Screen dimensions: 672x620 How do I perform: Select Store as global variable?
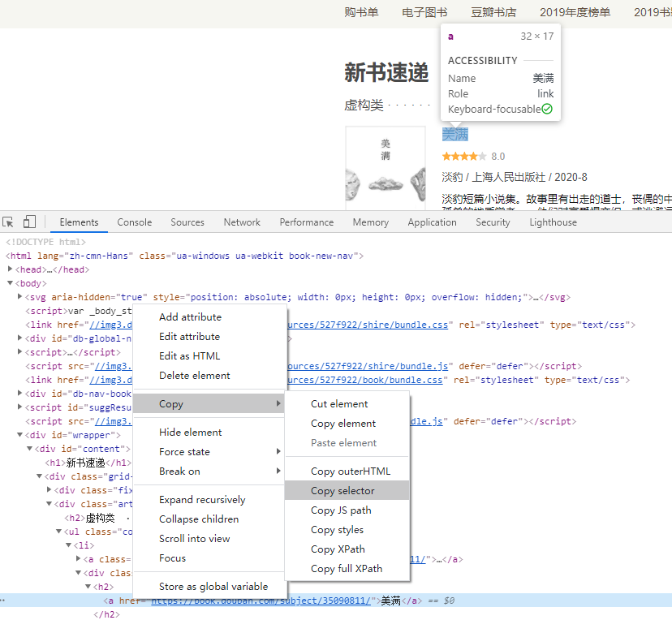[x=213, y=587]
